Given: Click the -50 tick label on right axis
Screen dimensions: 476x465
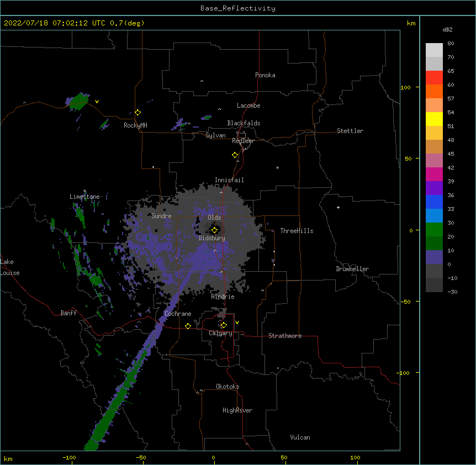Looking at the screenshot, I should coord(405,302).
